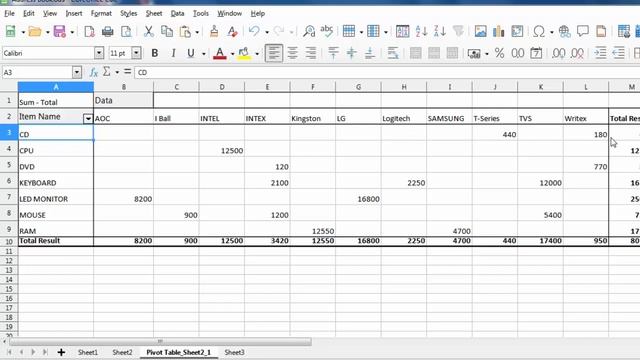Apply yellow highlighting color
The image size is (640, 360).
(244, 53)
